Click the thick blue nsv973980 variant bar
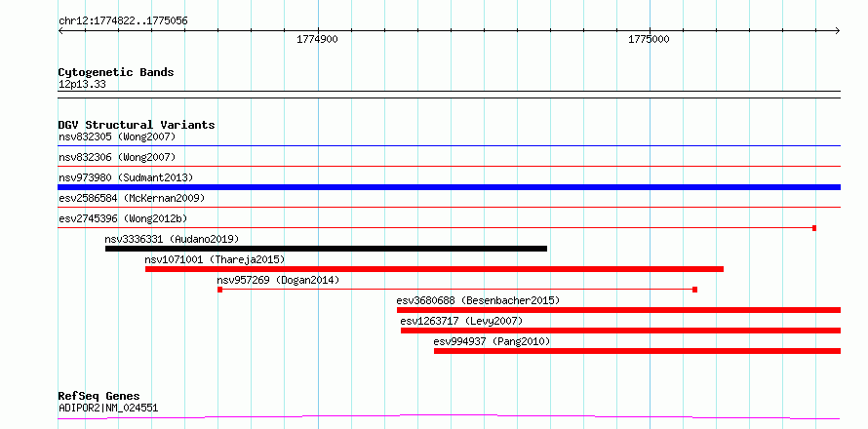Screen dimensions: 868x429 pyautogui.click(x=450, y=187)
